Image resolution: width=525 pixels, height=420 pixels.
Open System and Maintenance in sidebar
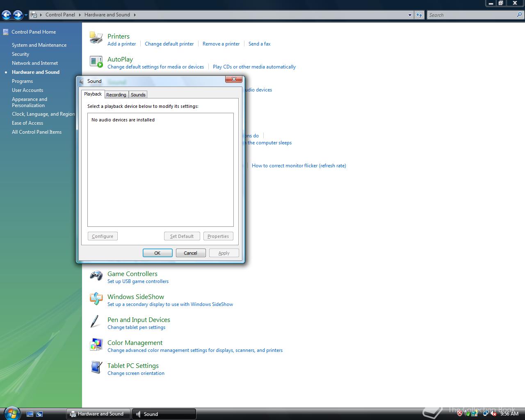[x=39, y=45]
